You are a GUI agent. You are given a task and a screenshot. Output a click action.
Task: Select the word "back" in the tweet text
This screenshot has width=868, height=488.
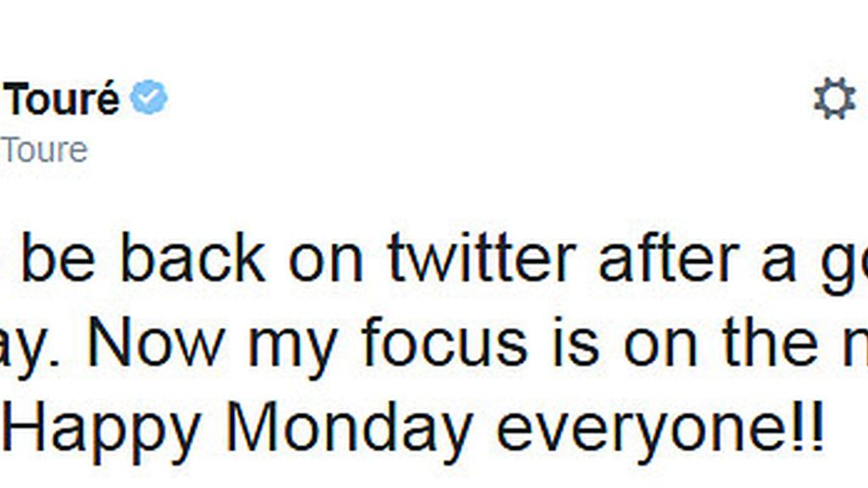point(192,258)
